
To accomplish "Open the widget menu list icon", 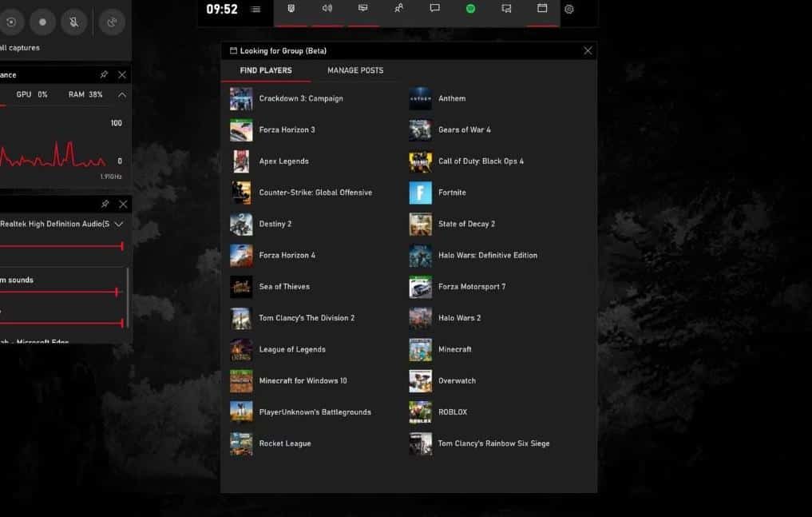I will coord(255,10).
